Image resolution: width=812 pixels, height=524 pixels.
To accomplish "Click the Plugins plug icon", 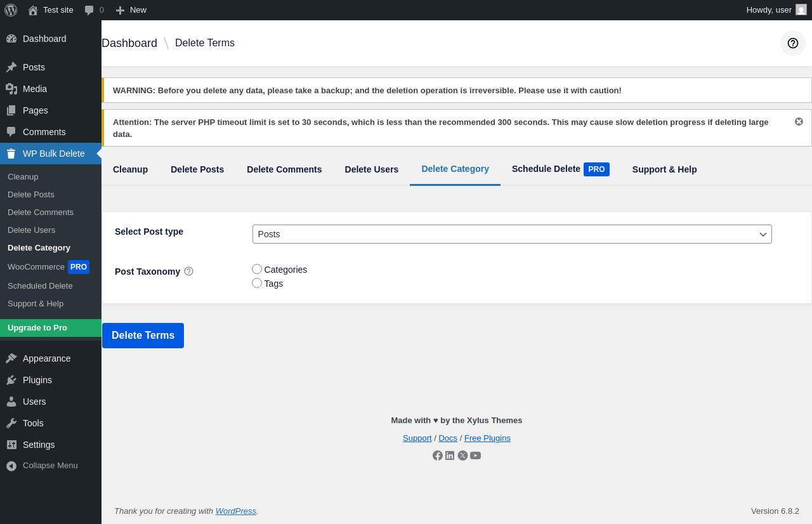I will 11,380.
